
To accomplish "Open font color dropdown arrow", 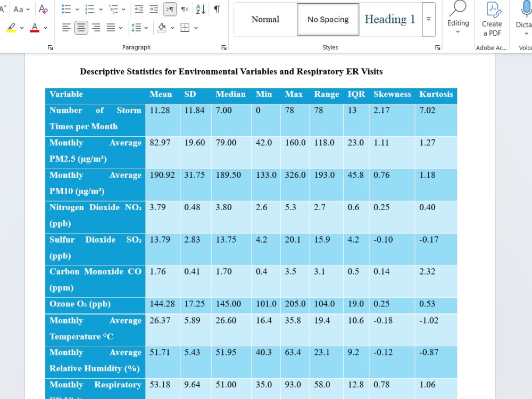I will click(45, 28).
